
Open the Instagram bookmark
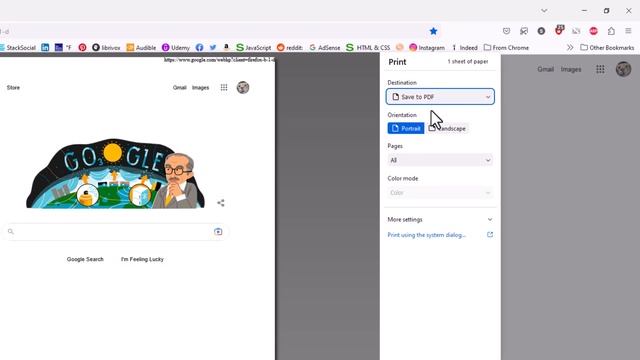(427, 47)
